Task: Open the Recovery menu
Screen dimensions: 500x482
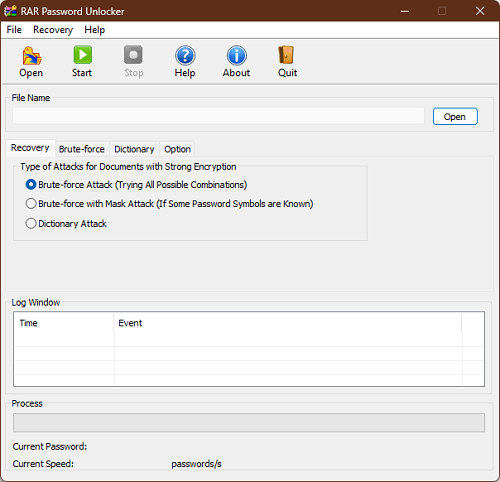Action: (x=53, y=30)
